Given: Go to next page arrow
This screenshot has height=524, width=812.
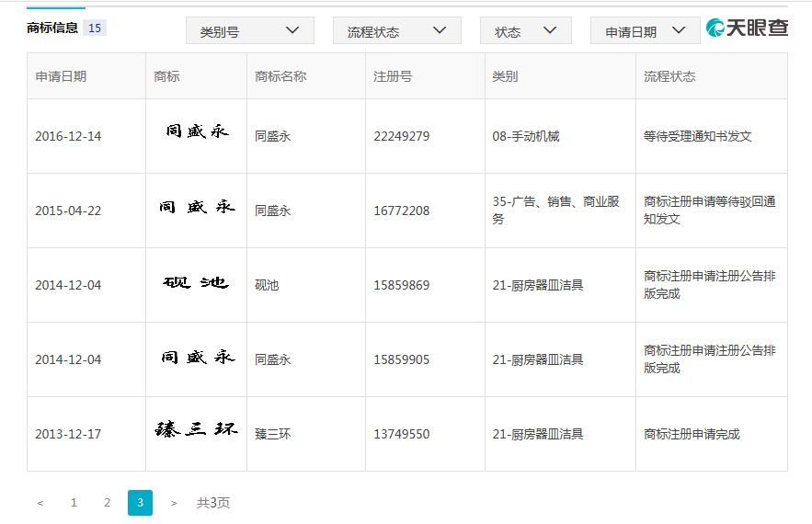Looking at the screenshot, I should click(174, 503).
